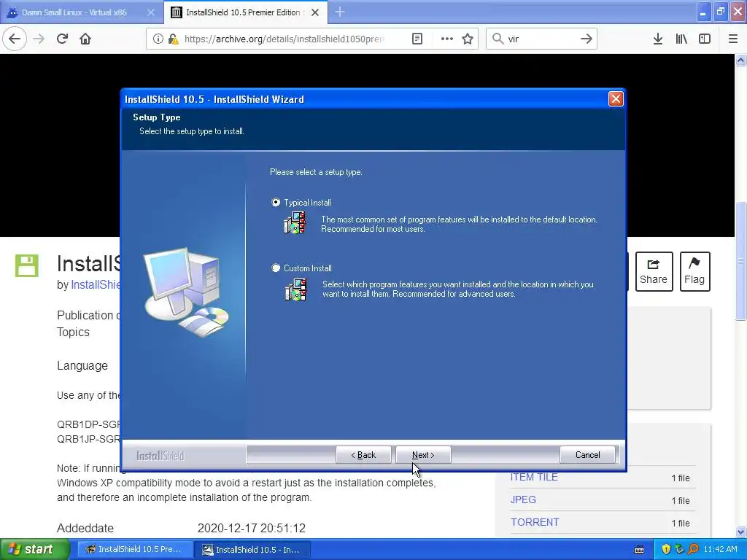Minimize the browser window
This screenshot has width=747, height=560.
click(x=703, y=12)
